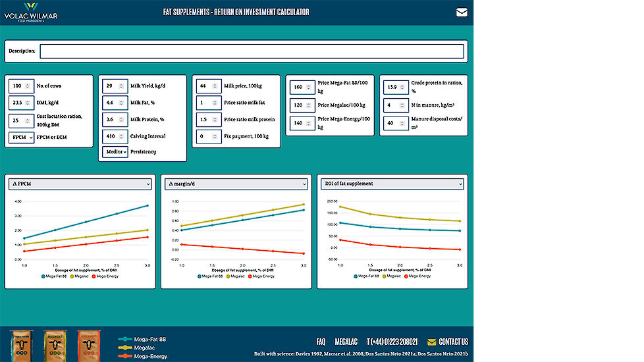Click the Volac Wilmar logo
Screen dimensions: 644x362
pos(31,12)
